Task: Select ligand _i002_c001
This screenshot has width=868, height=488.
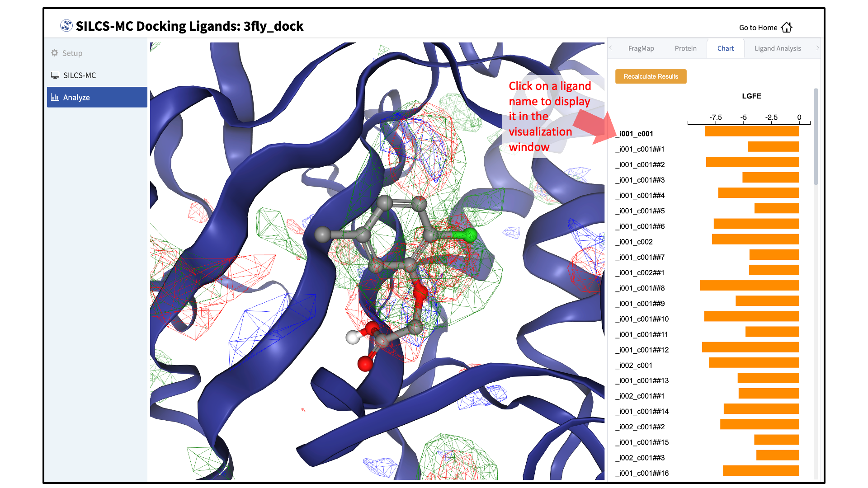Action: coord(634,365)
